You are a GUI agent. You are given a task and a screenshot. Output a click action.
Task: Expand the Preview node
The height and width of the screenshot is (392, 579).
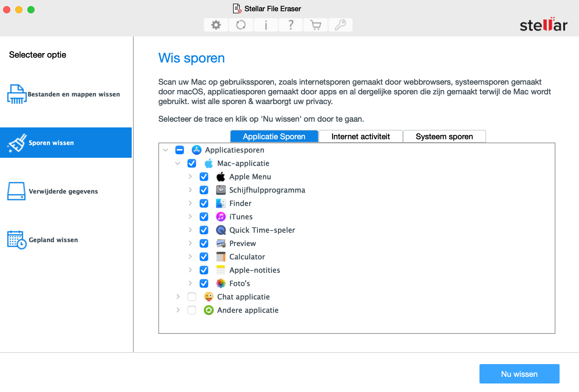coord(190,243)
